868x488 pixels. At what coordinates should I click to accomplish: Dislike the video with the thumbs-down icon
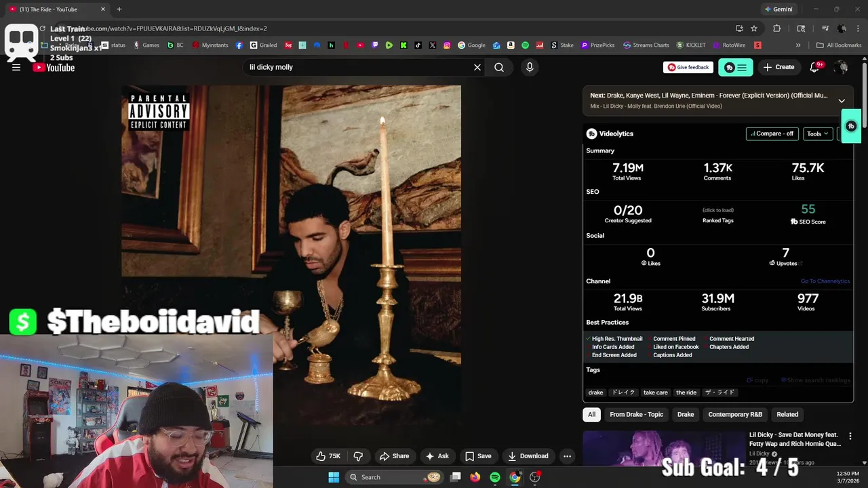(x=358, y=456)
